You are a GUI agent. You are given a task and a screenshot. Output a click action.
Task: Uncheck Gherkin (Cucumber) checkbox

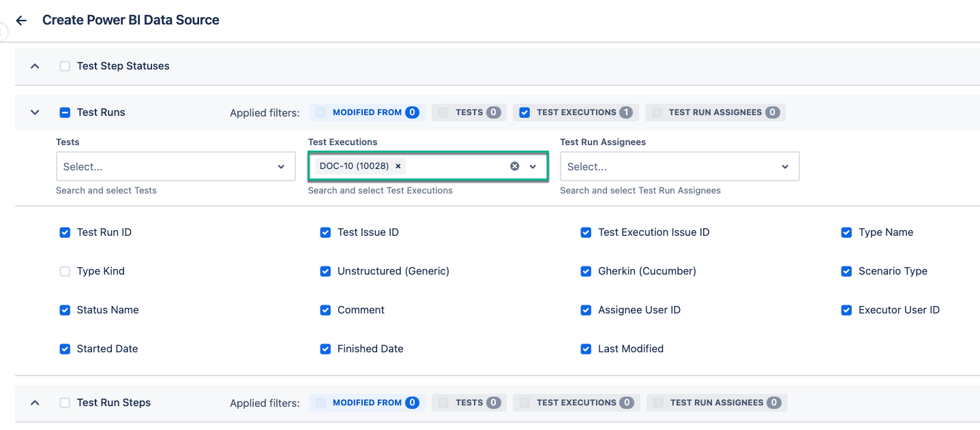(586, 271)
